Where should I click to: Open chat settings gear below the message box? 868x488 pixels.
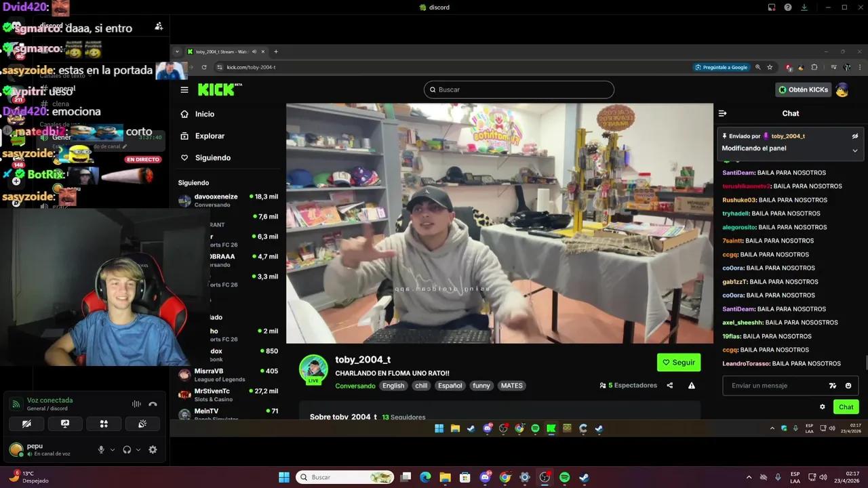(823, 407)
